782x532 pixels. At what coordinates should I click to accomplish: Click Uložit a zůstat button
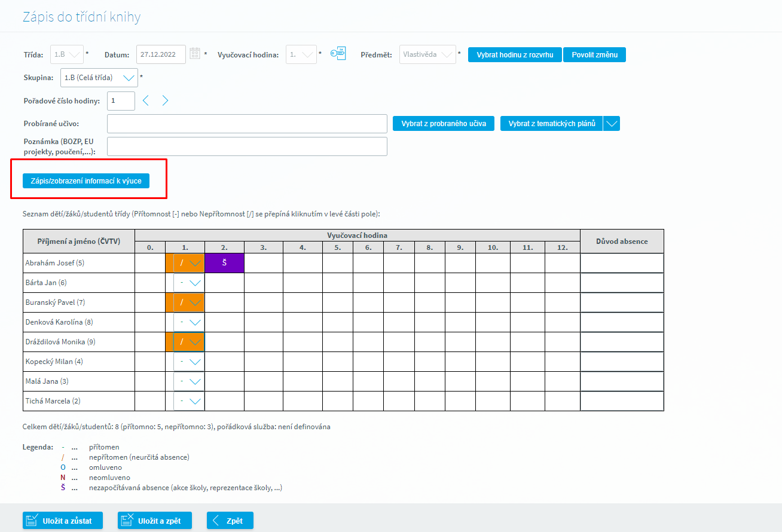click(63, 521)
